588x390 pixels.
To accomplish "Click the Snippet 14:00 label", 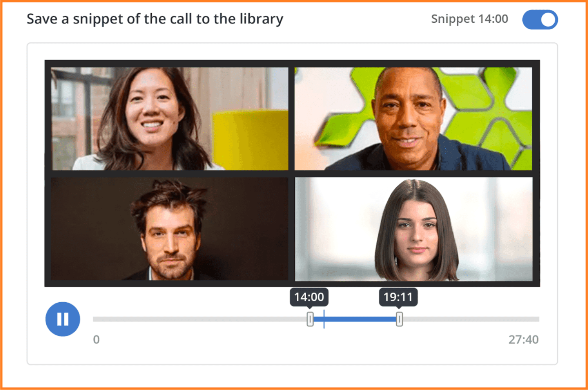I will pos(469,19).
